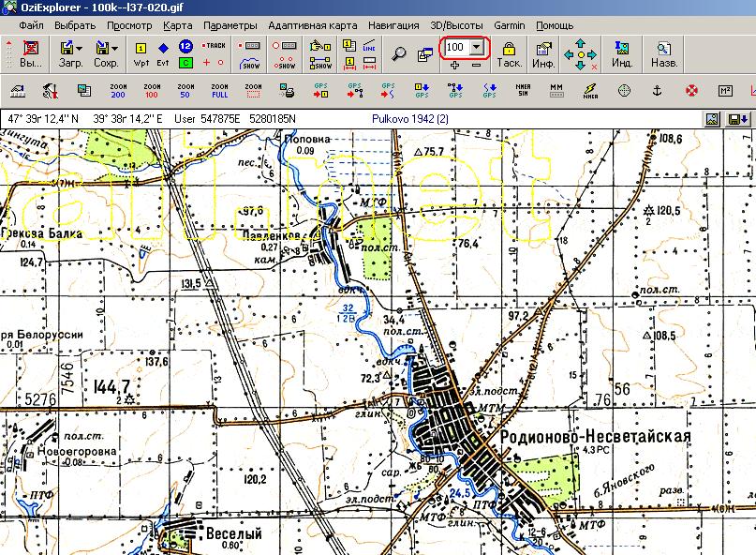Select the magnifying glass zoom tool
Viewport: 756px width, 555px height.
399,53
